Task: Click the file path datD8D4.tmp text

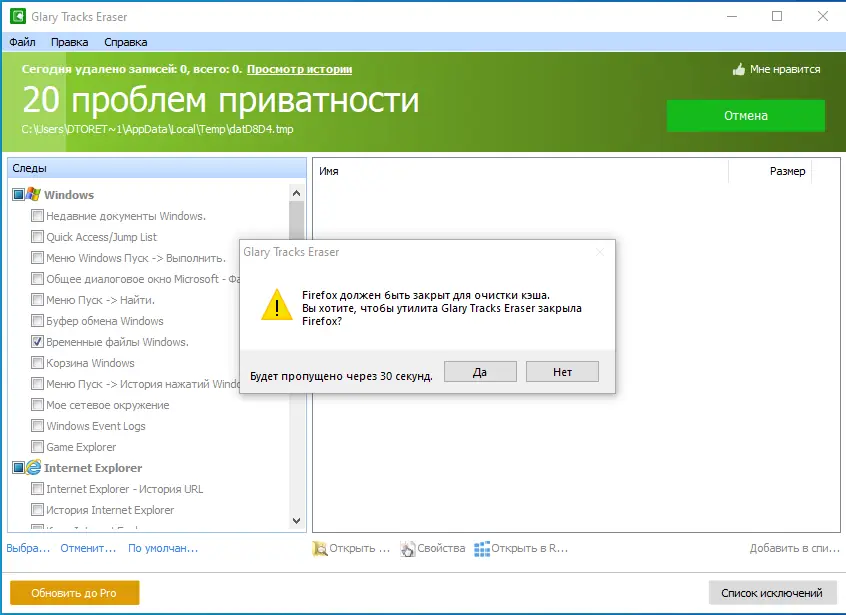Action: point(158,129)
